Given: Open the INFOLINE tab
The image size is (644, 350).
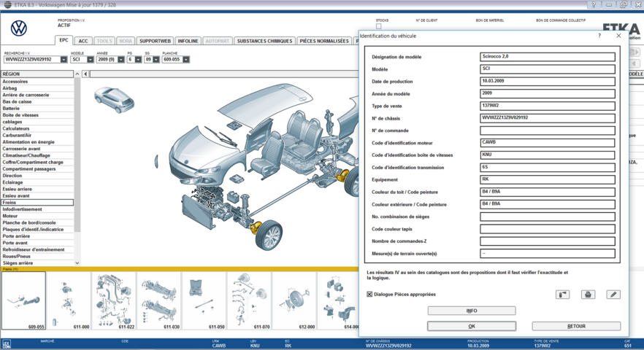Looking at the screenshot, I should coord(188,41).
